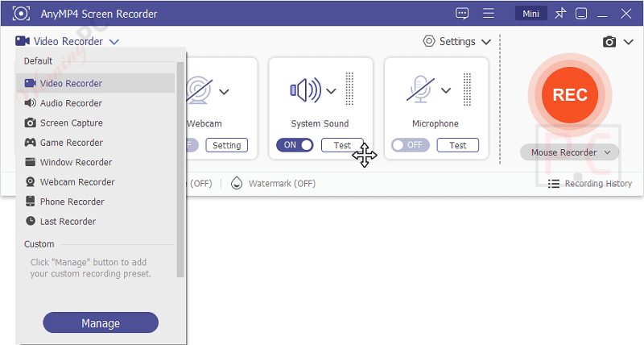Turn off the System Sound toggle

click(295, 145)
